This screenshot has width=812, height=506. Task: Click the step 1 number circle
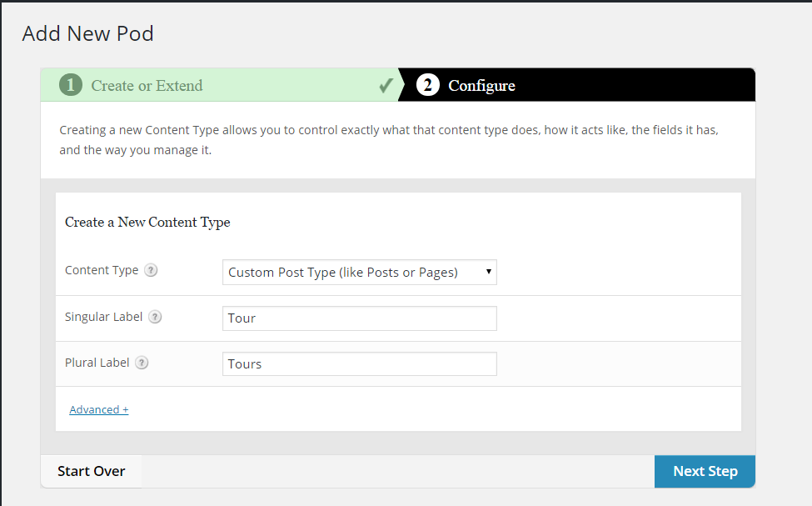click(x=71, y=85)
